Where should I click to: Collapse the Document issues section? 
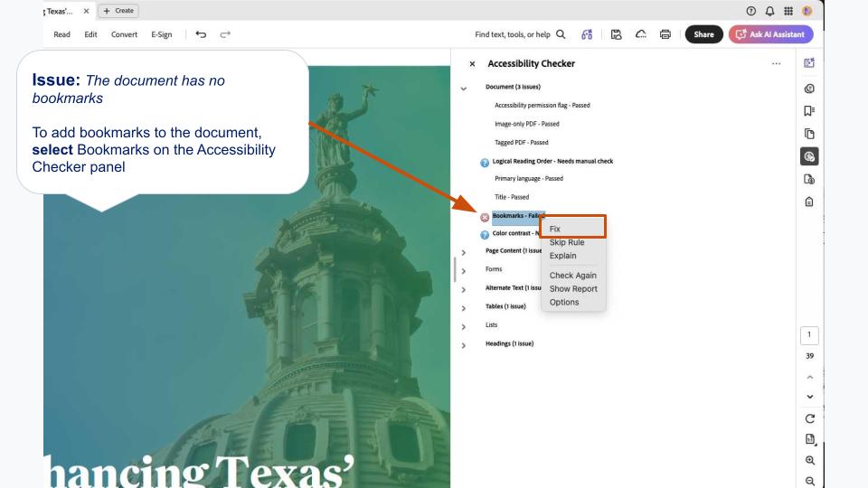click(464, 89)
